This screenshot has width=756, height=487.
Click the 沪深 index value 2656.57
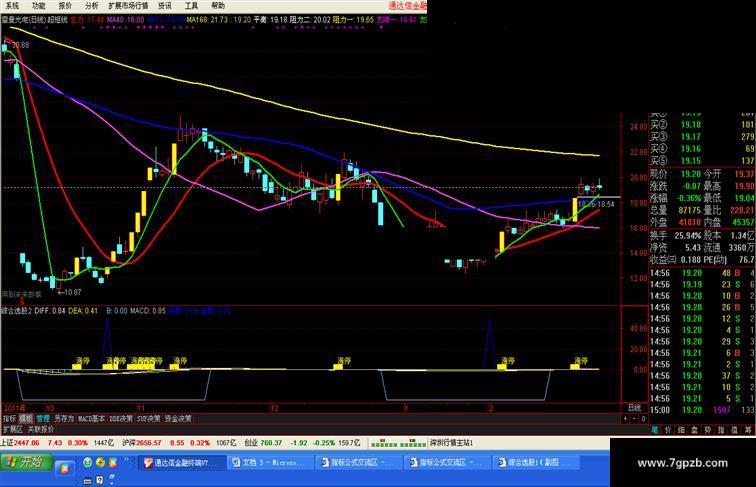pyautogui.click(x=148, y=442)
